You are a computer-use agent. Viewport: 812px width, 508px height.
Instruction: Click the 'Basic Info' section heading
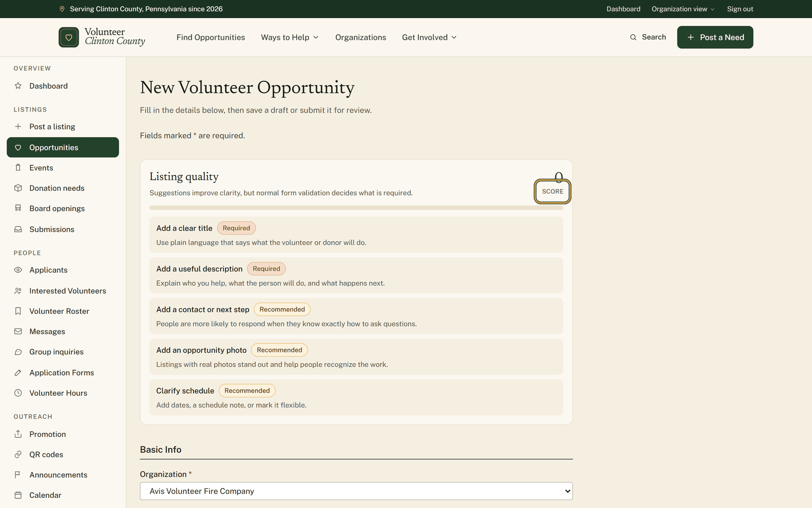point(161,450)
